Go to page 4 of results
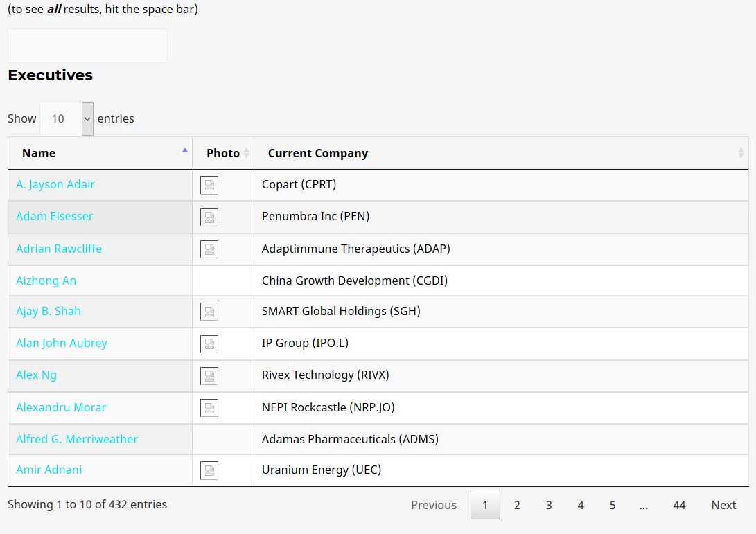Screen dimensions: 756x534 tap(581, 505)
